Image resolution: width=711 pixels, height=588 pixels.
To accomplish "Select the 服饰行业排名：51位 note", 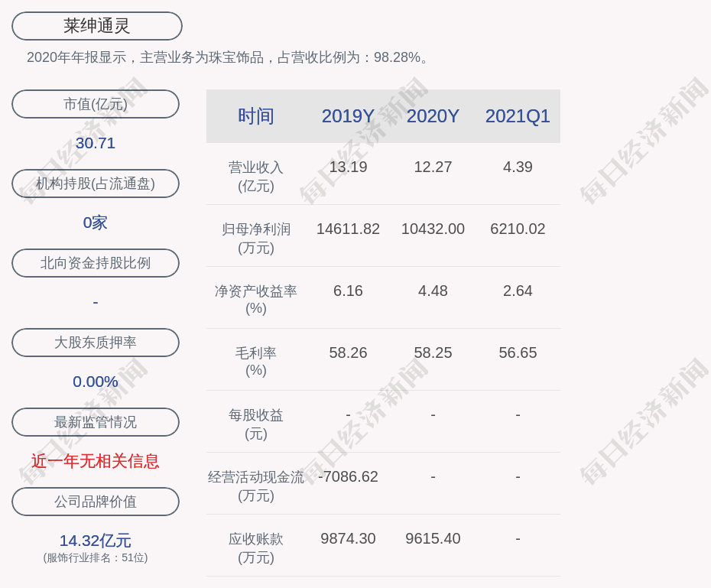I will click(96, 557).
